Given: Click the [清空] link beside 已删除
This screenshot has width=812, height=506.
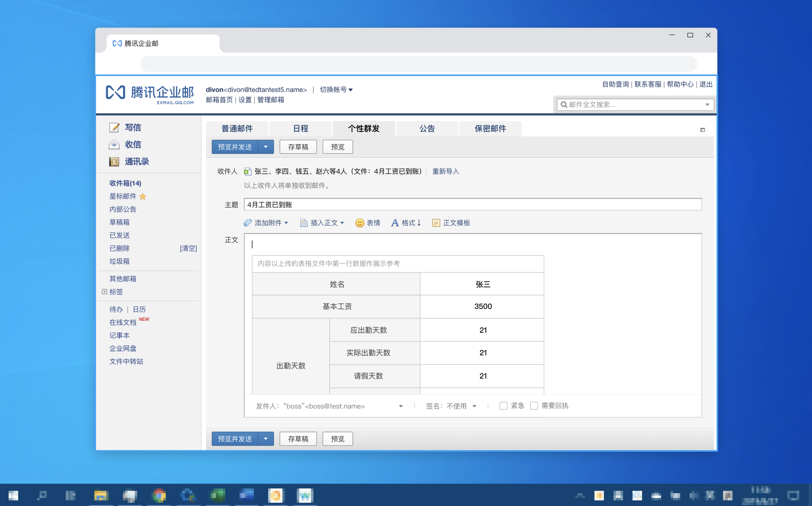Looking at the screenshot, I should (188, 249).
